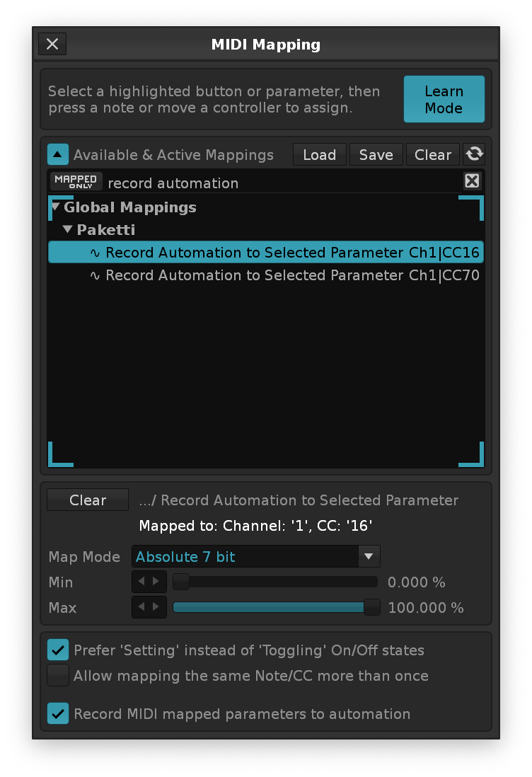This screenshot has width=532, height=777.
Task: Enable Allow mapping the same Note/CC more than once
Action: click(58, 675)
